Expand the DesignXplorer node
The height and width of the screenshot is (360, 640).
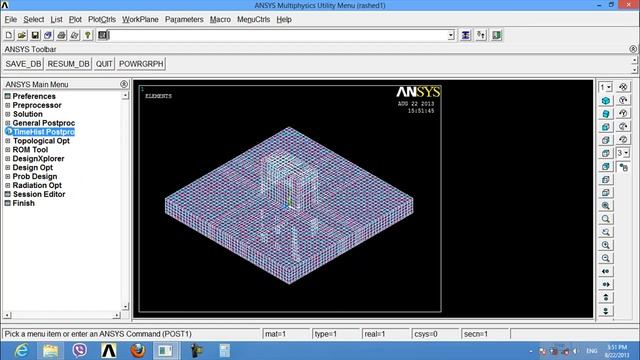click(x=7, y=159)
